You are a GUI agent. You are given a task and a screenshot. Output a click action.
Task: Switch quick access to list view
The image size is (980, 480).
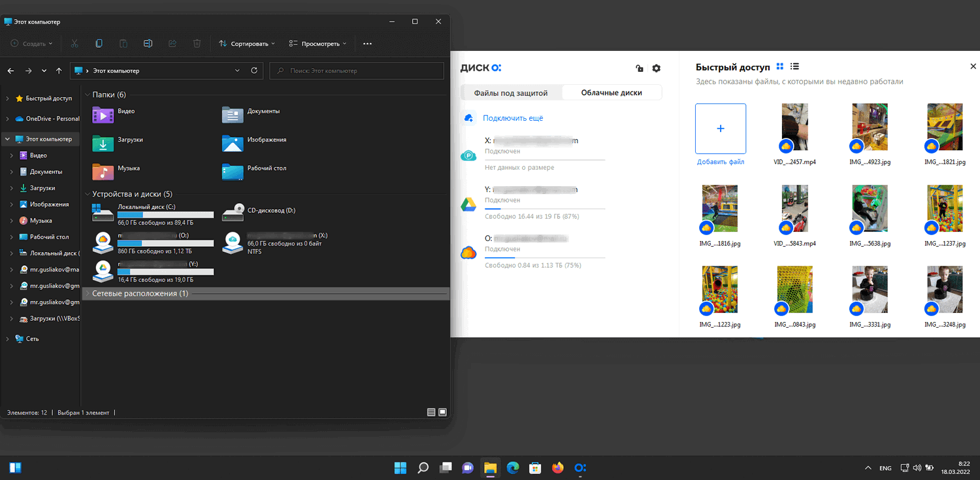[794, 67]
